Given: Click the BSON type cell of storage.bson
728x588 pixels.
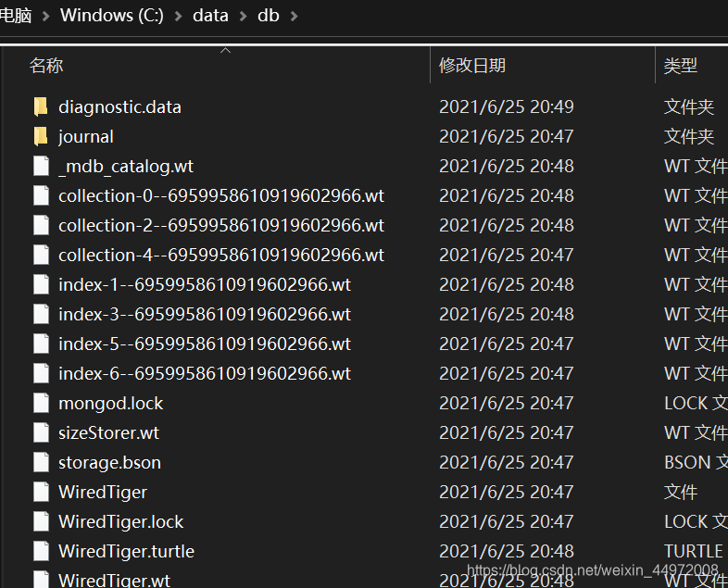Looking at the screenshot, I should tap(696, 462).
